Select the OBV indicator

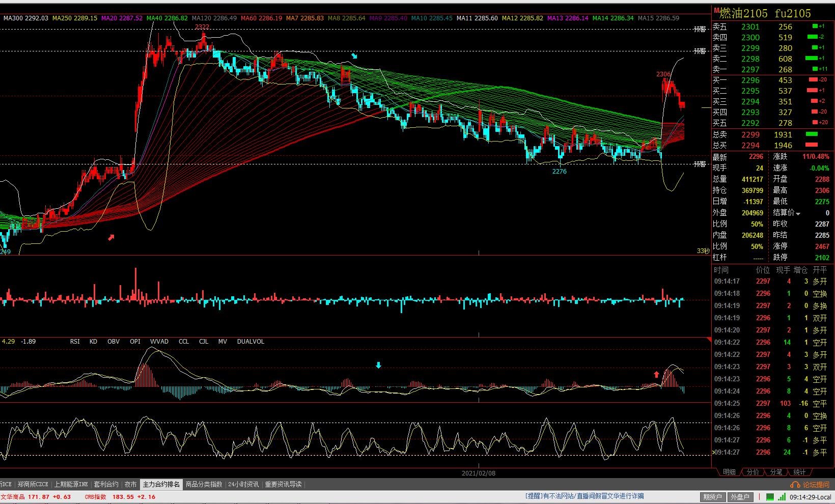coord(114,342)
